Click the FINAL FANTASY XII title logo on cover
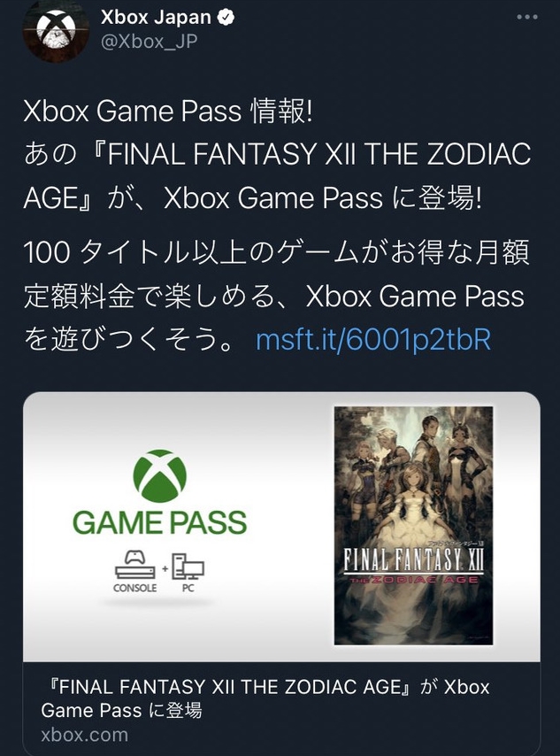Screen dimensions: 560x756 tap(413, 559)
